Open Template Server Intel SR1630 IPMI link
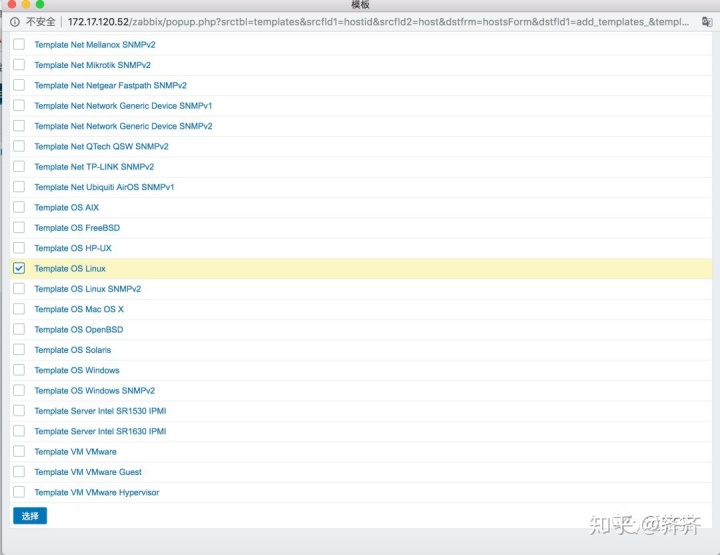The image size is (720, 555). (100, 431)
